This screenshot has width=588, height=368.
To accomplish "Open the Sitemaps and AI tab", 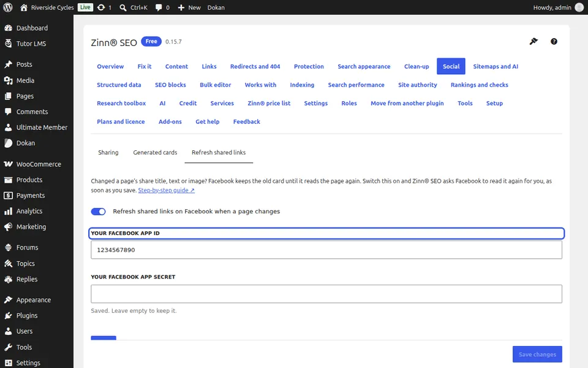I will [x=496, y=66].
